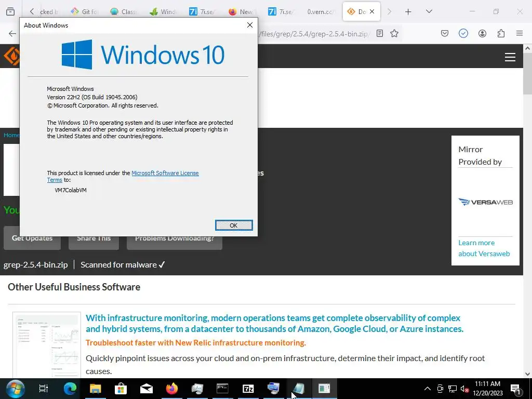
Task: Open the Start menu orb
Action: (15, 389)
